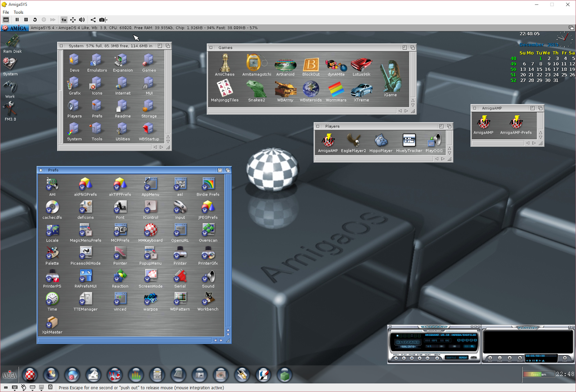Viewport: 576px width, 392px height.
Task: Open the Tools menu
Action: 18,12
